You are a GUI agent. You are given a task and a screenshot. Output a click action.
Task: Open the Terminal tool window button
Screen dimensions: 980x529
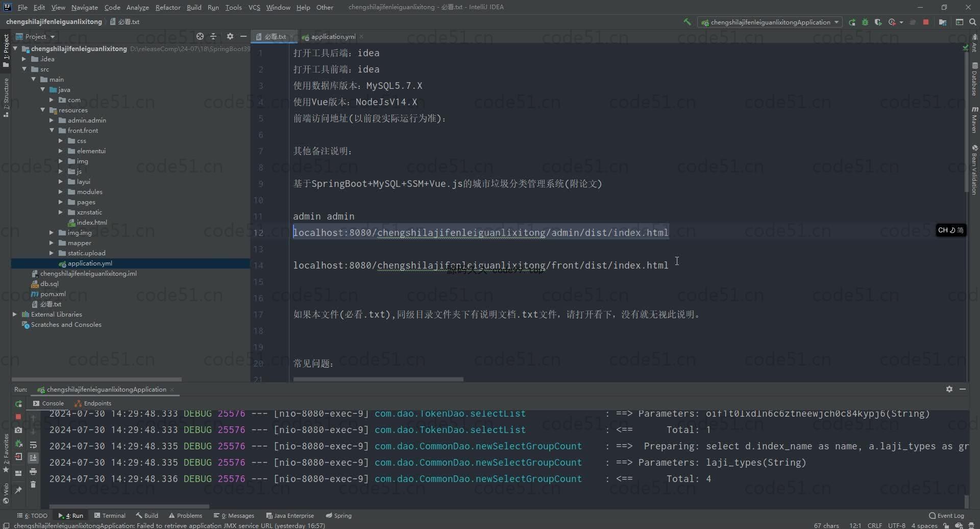[109, 516]
